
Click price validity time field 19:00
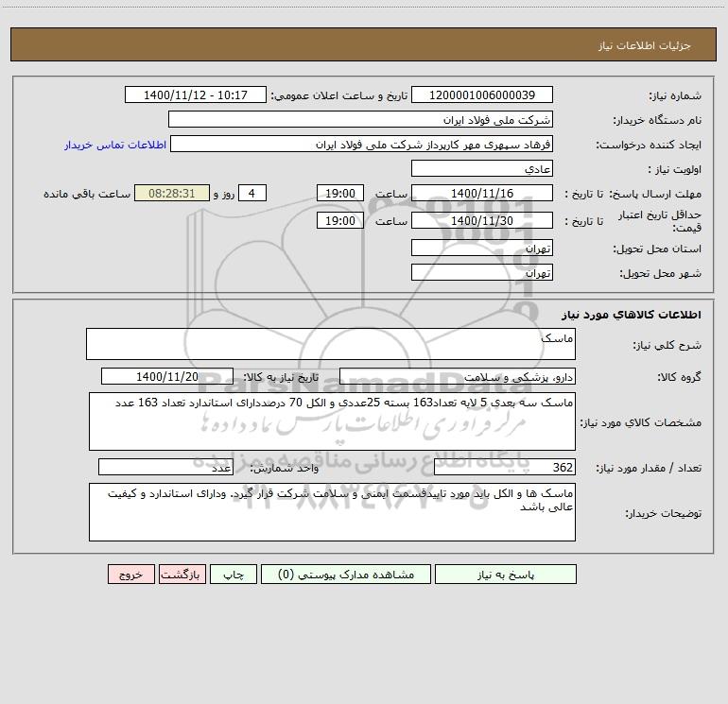click(x=339, y=220)
